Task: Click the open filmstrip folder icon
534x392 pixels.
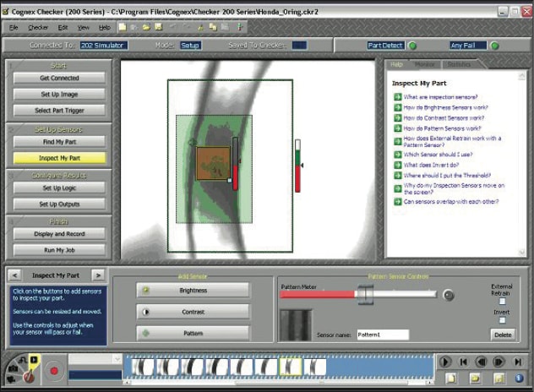Action: pyautogui.click(x=475, y=378)
